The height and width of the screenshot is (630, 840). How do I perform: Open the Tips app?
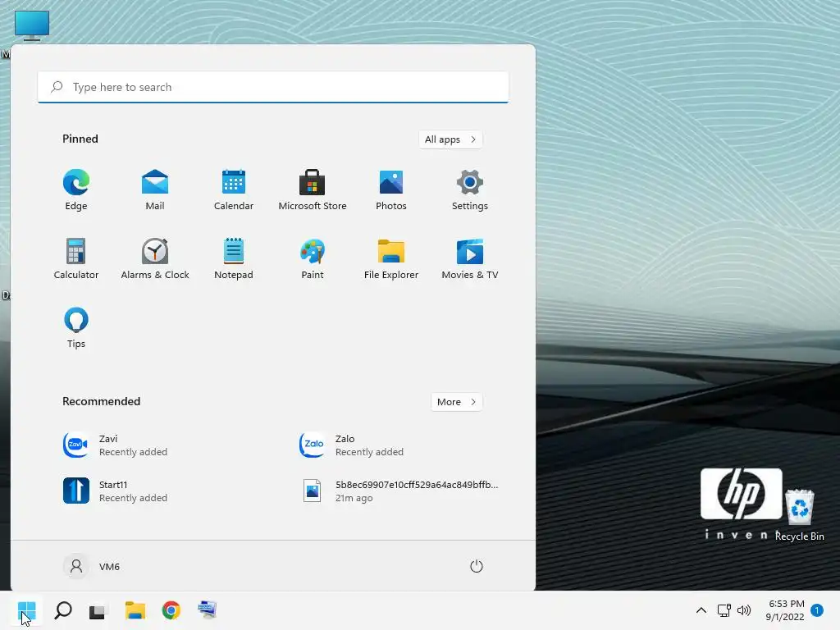[76, 328]
